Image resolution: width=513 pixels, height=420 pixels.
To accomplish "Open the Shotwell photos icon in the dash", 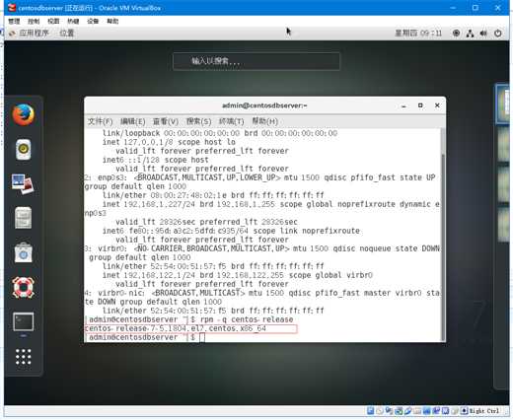I will (x=23, y=184).
